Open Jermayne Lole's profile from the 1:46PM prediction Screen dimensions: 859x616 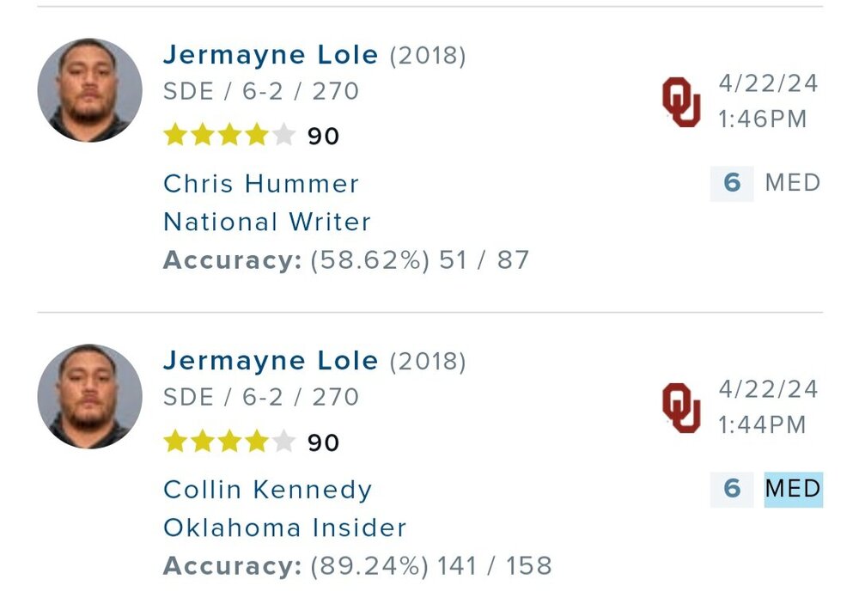pyautogui.click(x=271, y=55)
